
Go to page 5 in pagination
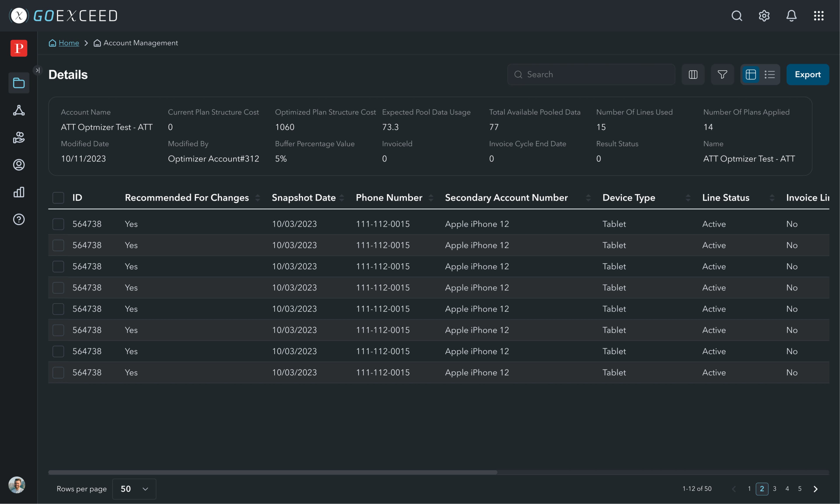pos(800,489)
